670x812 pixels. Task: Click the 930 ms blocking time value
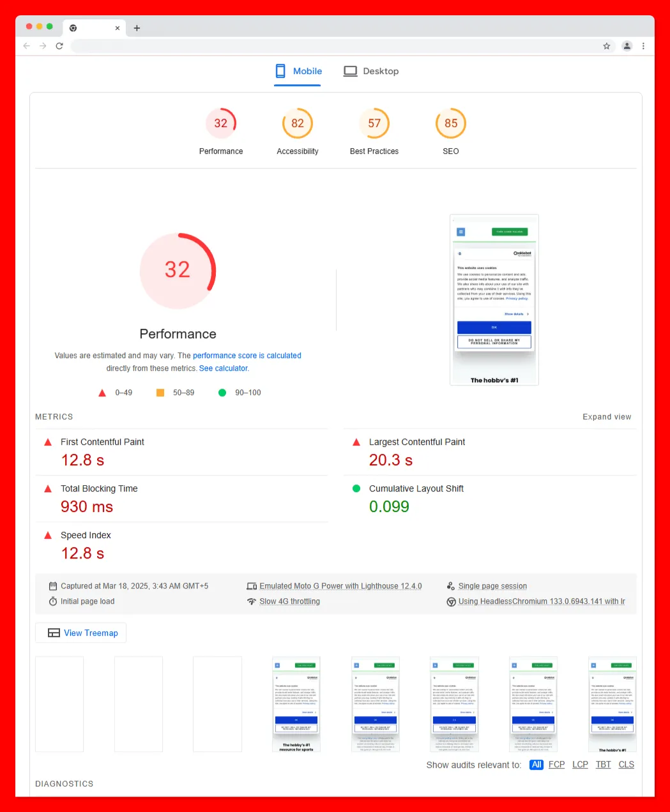(87, 507)
